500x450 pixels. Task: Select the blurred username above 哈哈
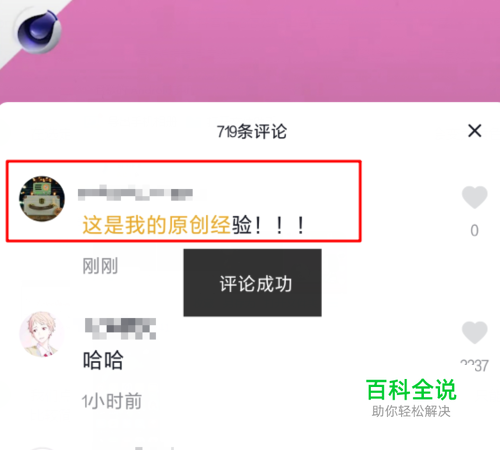[x=120, y=329]
